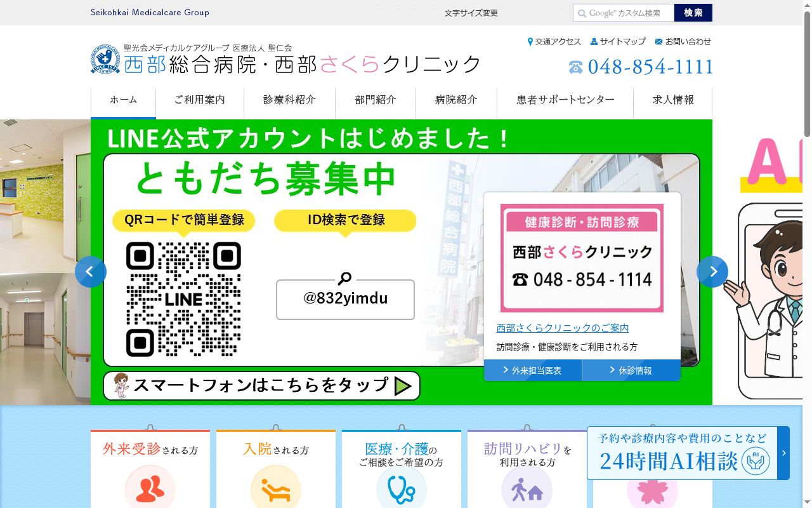Screen dimensions: 812x508
Task: Click 外来担当医表 button
Action: 533,370
